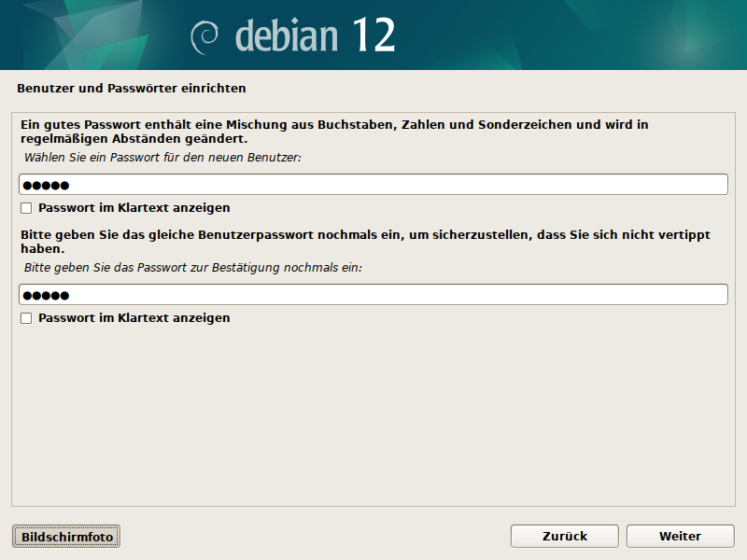Screen dimensions: 747x560
Task: Click the new user password field
Action: click(x=373, y=185)
